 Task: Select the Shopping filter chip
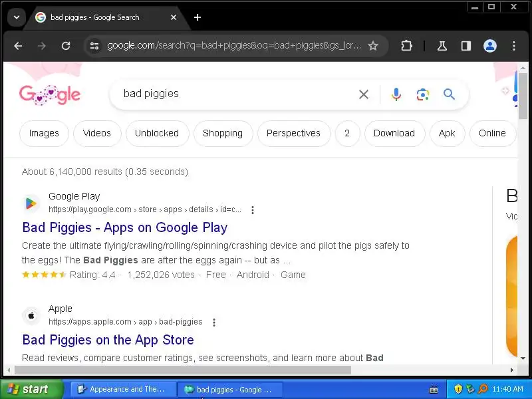[223, 134]
